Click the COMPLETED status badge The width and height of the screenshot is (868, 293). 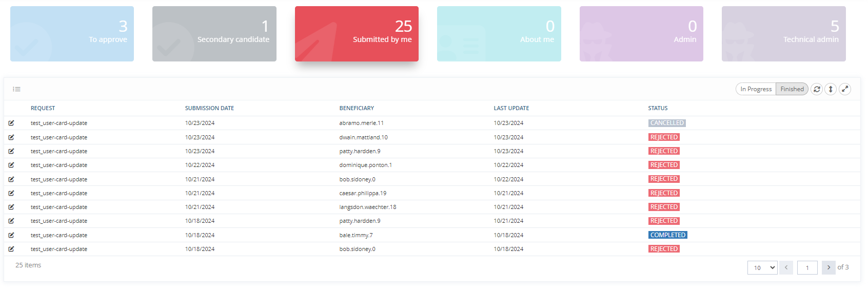point(667,235)
